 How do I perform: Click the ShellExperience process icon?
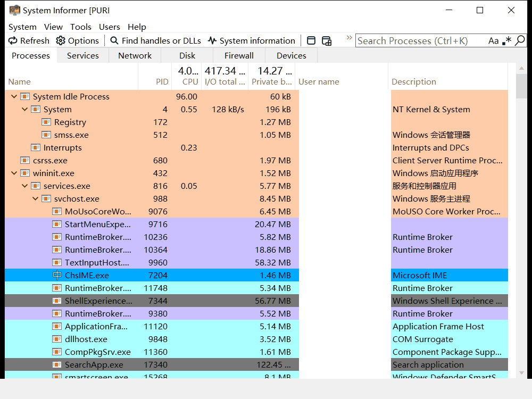tap(57, 301)
